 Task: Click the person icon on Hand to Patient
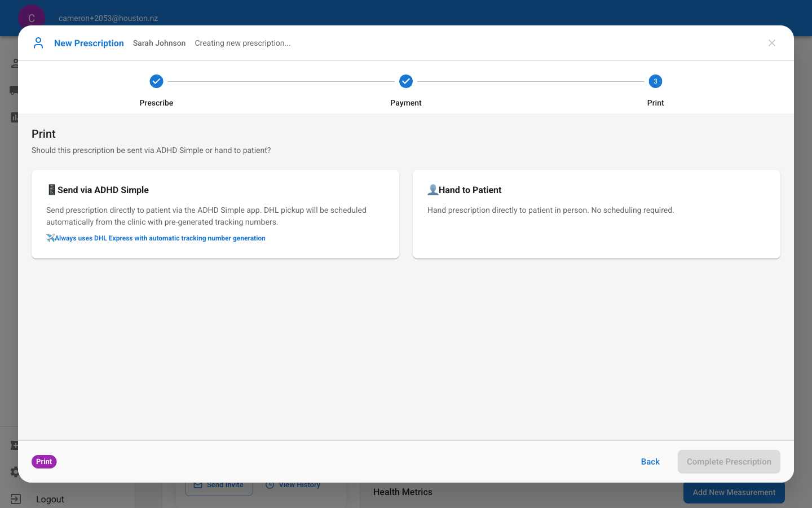click(433, 190)
